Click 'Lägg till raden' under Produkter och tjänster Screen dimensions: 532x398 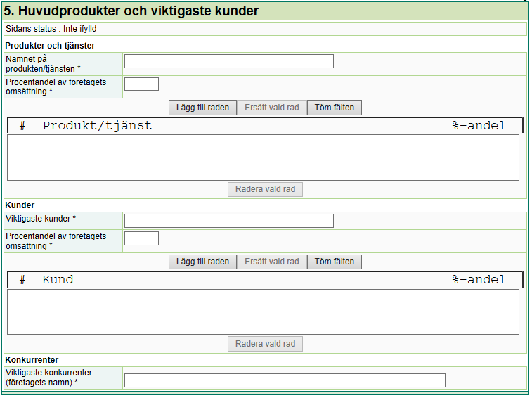click(x=202, y=108)
